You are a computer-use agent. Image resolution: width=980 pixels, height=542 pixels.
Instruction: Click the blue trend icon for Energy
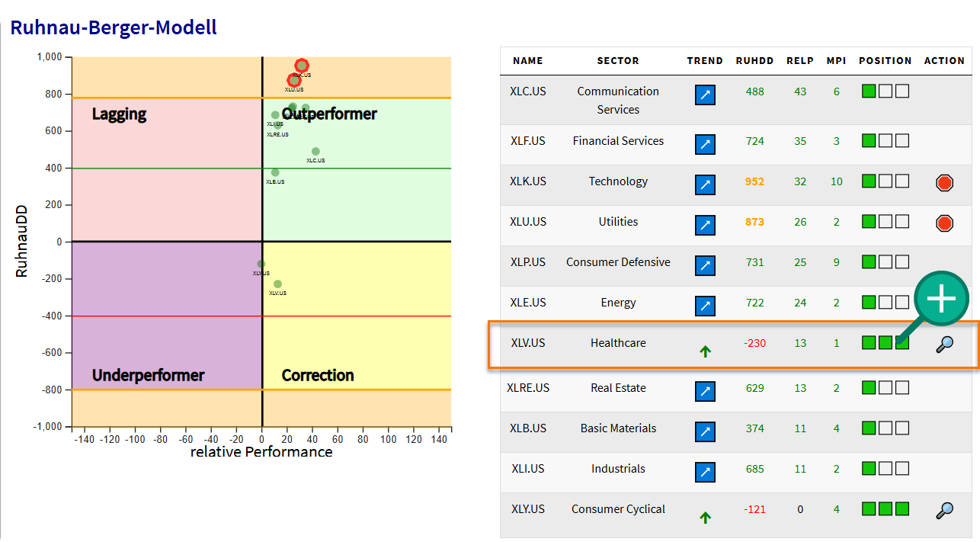coord(705,306)
